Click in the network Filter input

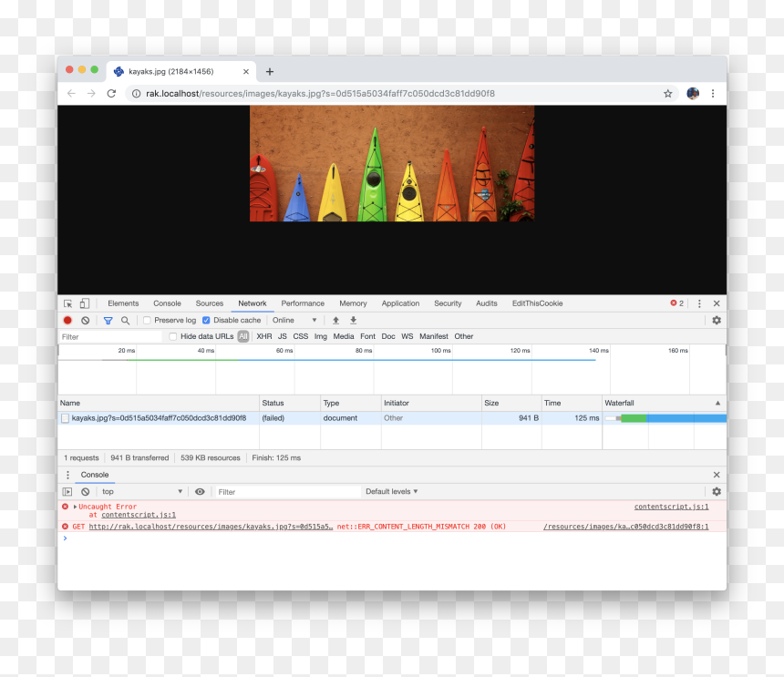[110, 337]
